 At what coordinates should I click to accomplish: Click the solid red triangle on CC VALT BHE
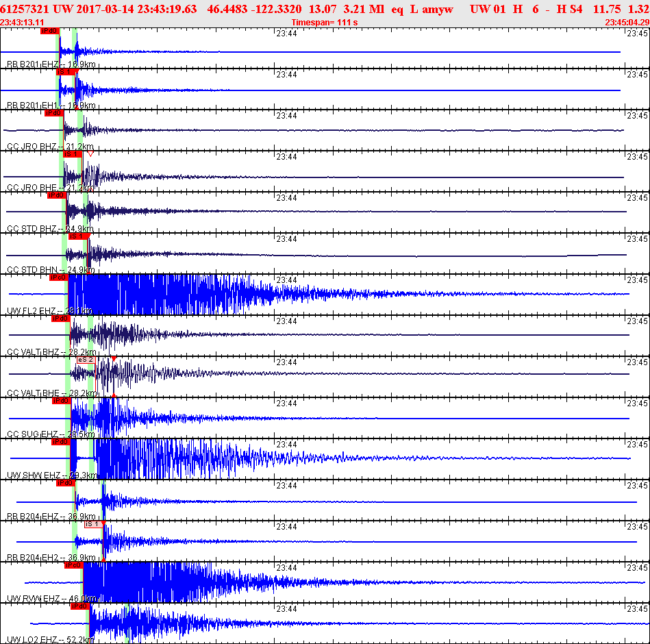point(114,359)
